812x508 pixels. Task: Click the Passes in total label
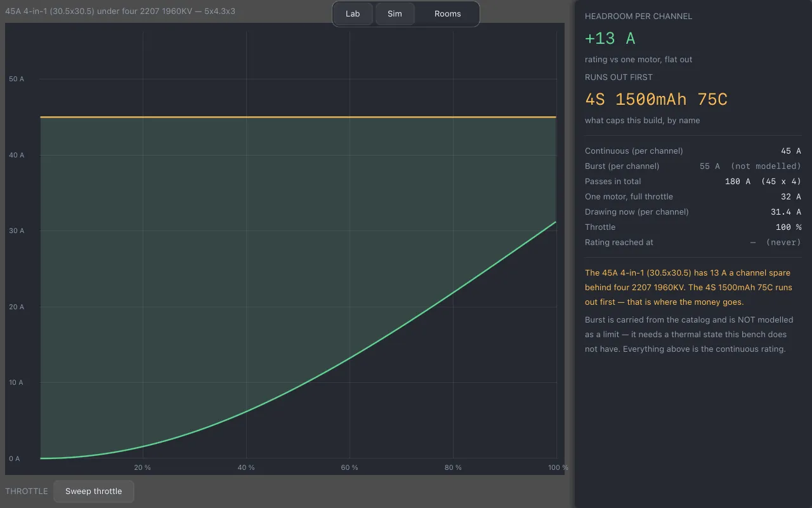[x=613, y=182]
